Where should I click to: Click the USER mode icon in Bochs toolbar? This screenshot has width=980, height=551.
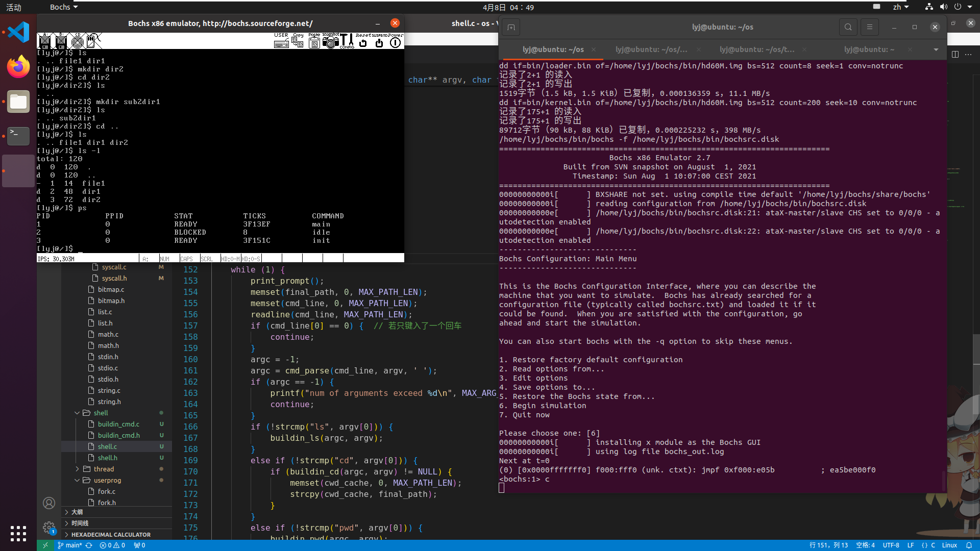tap(281, 42)
